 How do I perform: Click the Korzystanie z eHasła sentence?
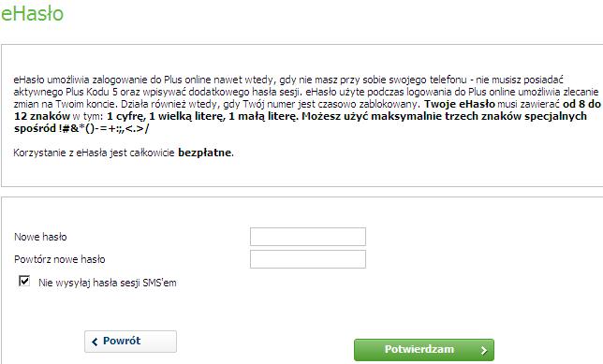point(124,153)
